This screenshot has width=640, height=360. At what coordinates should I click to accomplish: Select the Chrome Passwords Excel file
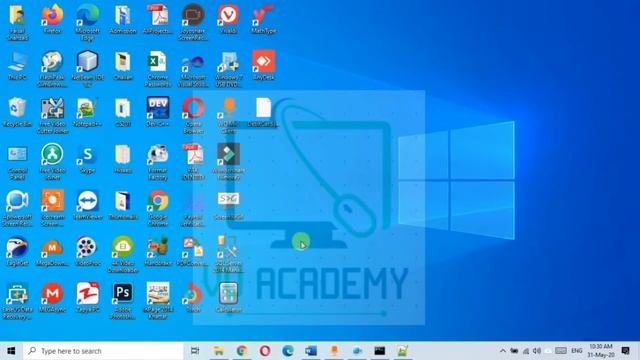[x=158, y=69]
